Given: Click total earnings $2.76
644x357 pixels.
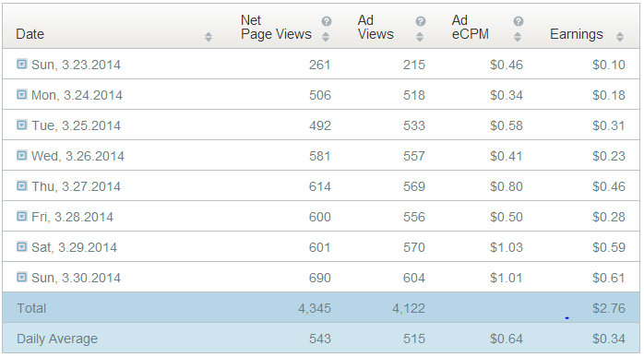Looking at the screenshot, I should [609, 308].
